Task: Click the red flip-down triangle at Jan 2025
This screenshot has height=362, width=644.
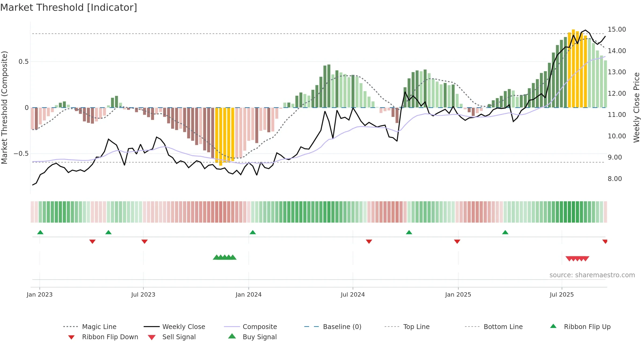Action: pyautogui.click(x=457, y=242)
